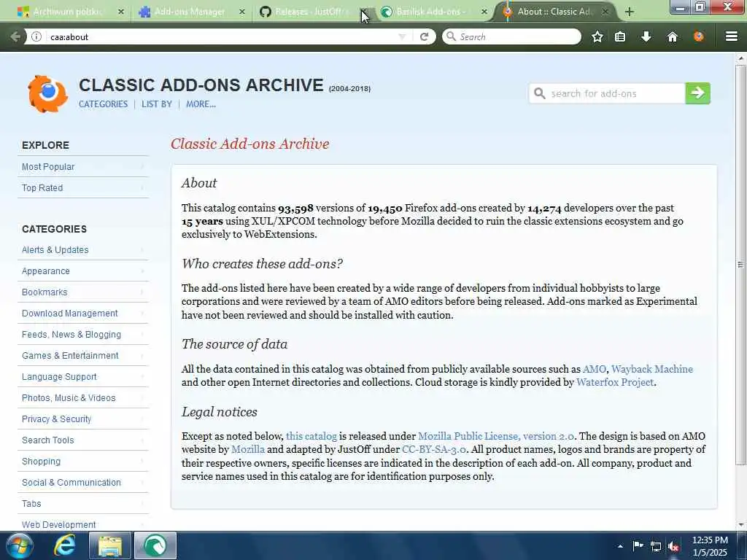Open the Windows Start button
Image resolution: width=747 pixels, height=560 pixels.
[x=18, y=545]
